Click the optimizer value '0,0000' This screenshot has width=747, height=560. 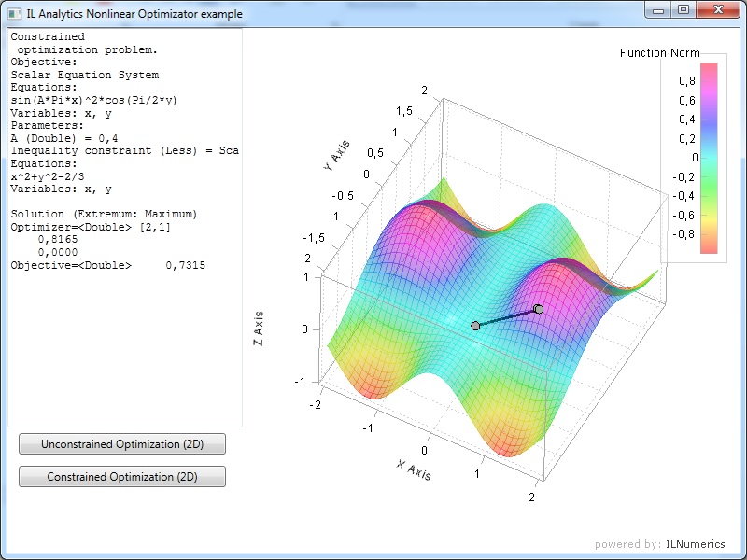58,252
